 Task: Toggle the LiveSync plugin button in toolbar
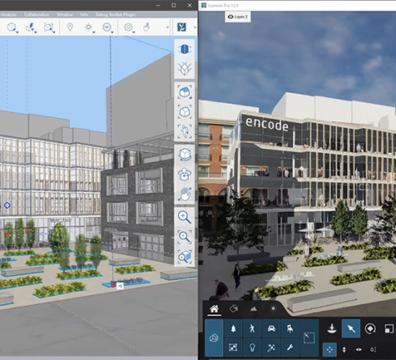pos(182,27)
